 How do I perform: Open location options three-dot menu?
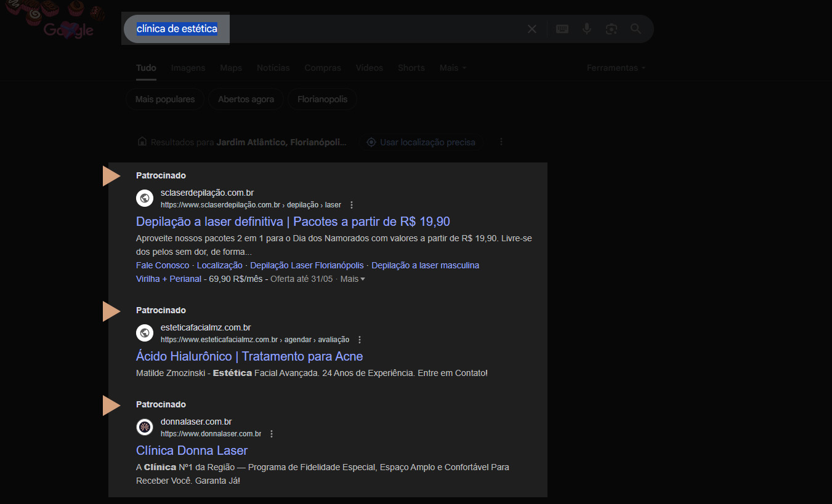[501, 142]
